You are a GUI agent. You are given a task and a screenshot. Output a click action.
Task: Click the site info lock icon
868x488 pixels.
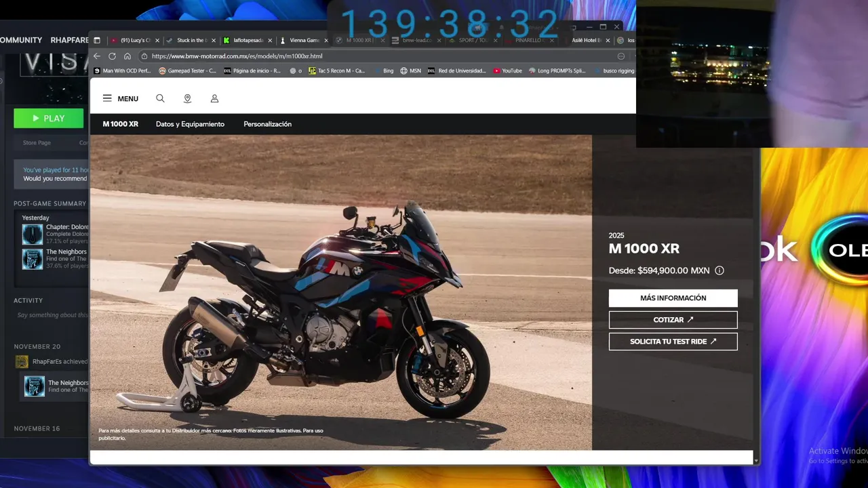point(144,56)
